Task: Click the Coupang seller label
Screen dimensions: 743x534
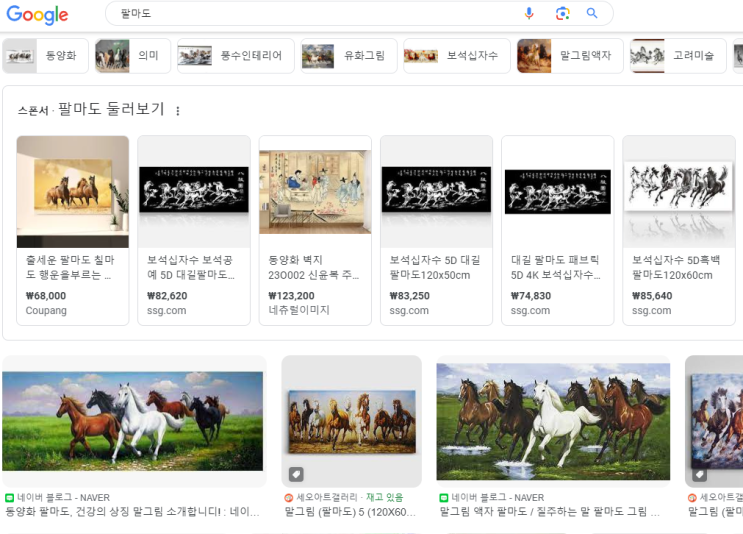Action: coord(46,311)
